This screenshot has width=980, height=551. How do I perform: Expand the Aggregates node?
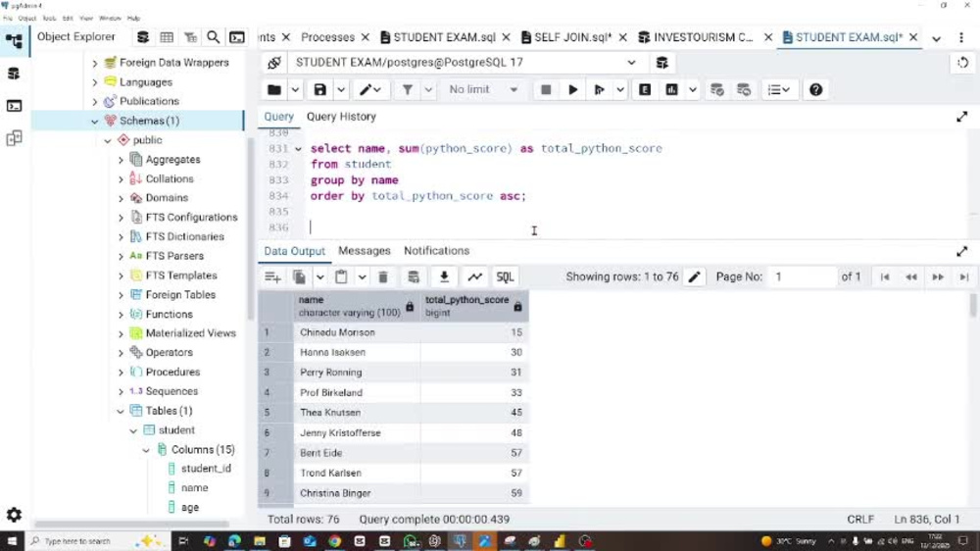122,160
